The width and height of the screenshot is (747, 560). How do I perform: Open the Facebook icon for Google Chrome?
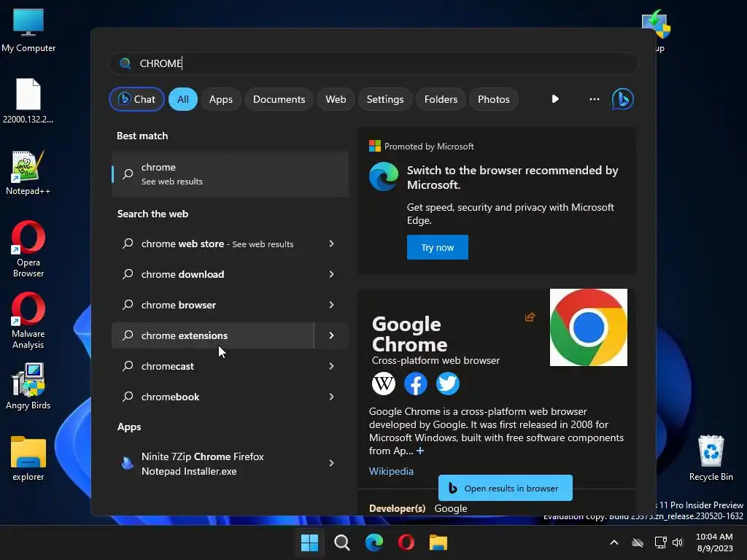pos(415,384)
